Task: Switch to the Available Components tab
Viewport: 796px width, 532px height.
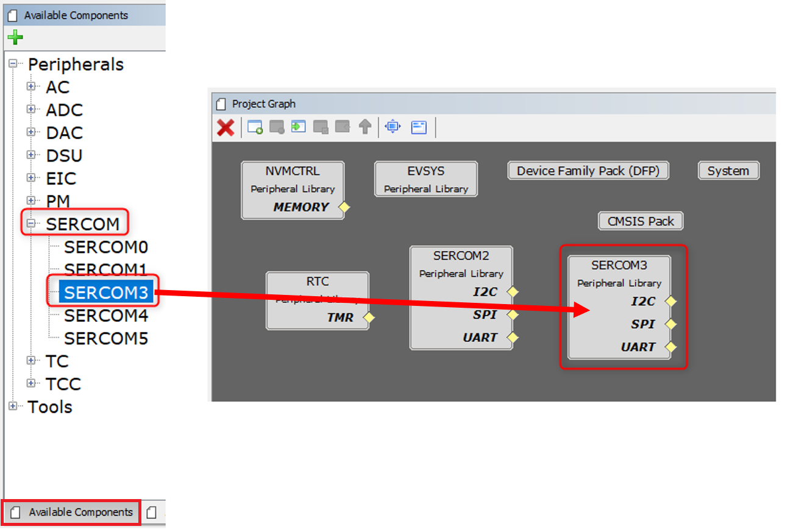Action: pyautogui.click(x=71, y=512)
